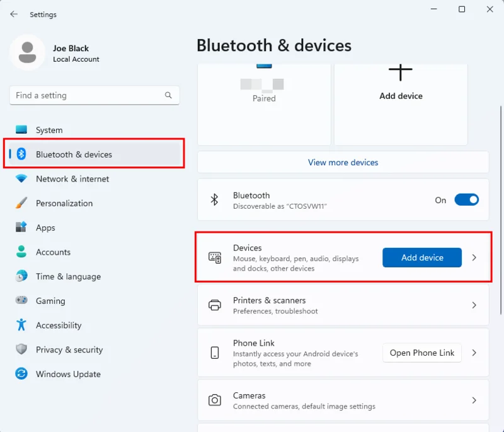Expand the Printers & scanners chevron
This screenshot has width=504, height=432.
pyautogui.click(x=474, y=305)
